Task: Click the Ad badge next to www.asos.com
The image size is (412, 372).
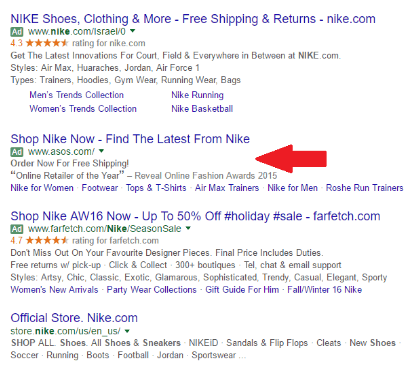Action: [17, 152]
